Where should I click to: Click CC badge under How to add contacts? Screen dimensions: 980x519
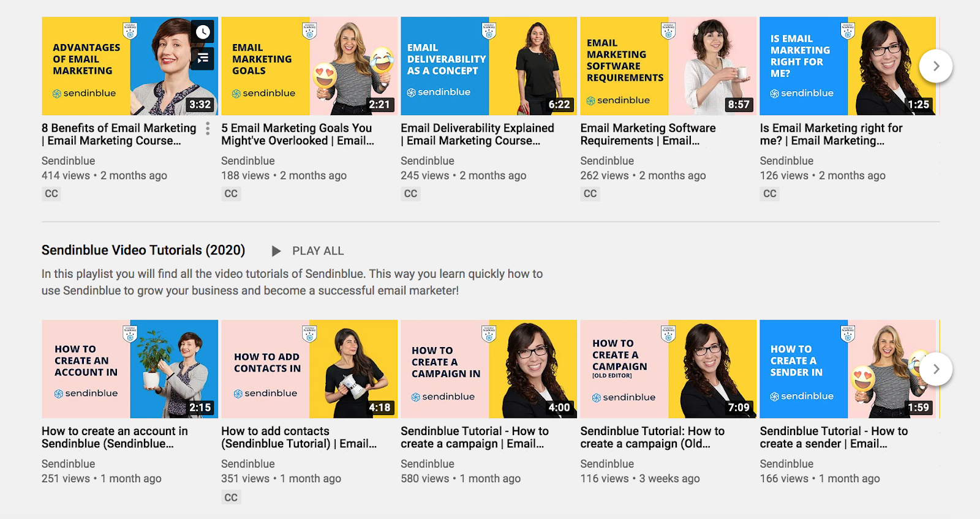click(x=231, y=498)
